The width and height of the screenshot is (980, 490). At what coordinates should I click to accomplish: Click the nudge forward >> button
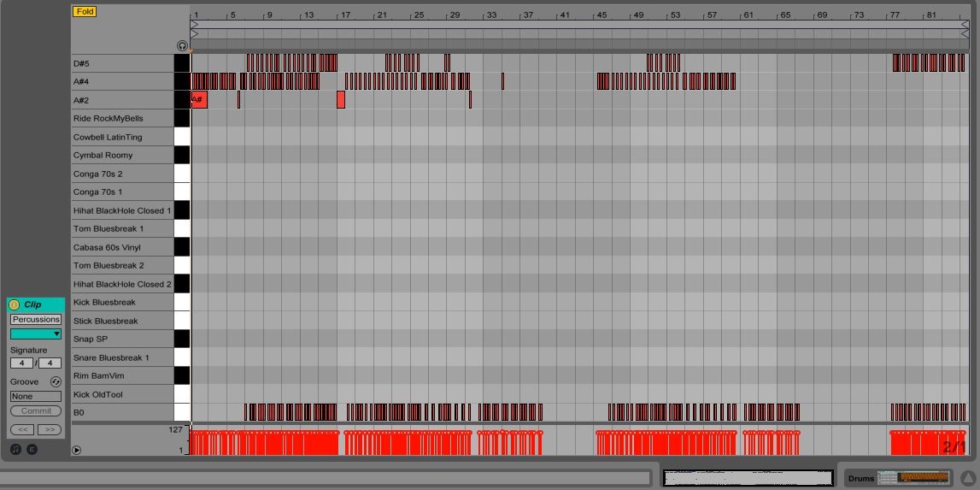coord(50,429)
